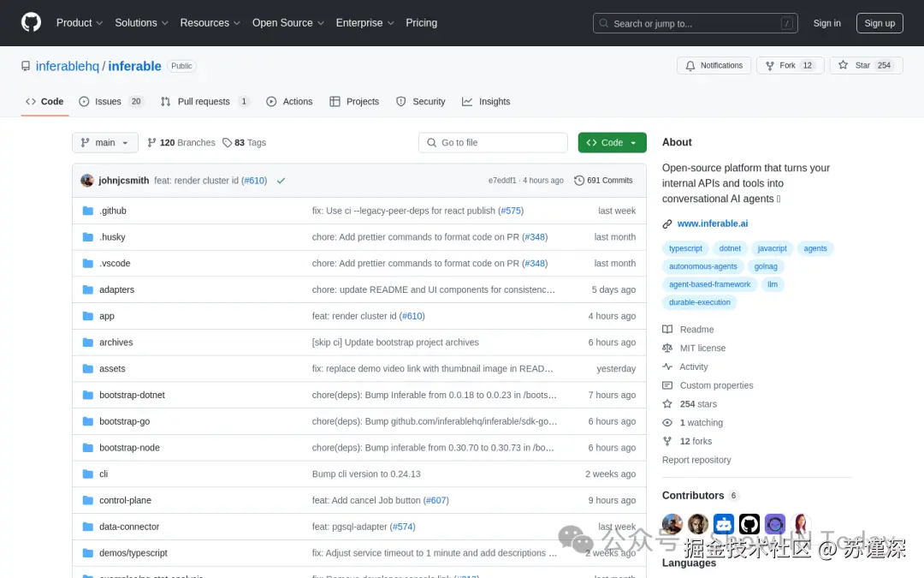This screenshot has width=924, height=578.
Task: Open the archives folder
Action: [116, 342]
